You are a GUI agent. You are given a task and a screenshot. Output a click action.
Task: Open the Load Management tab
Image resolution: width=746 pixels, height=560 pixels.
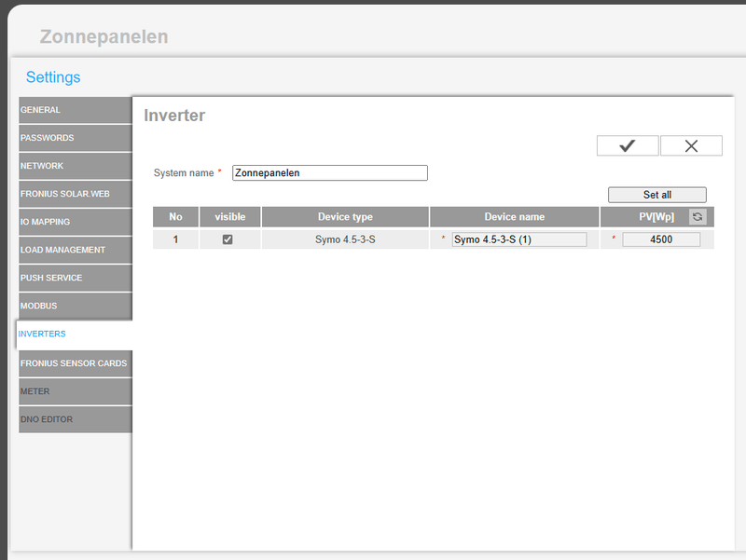[x=76, y=250]
